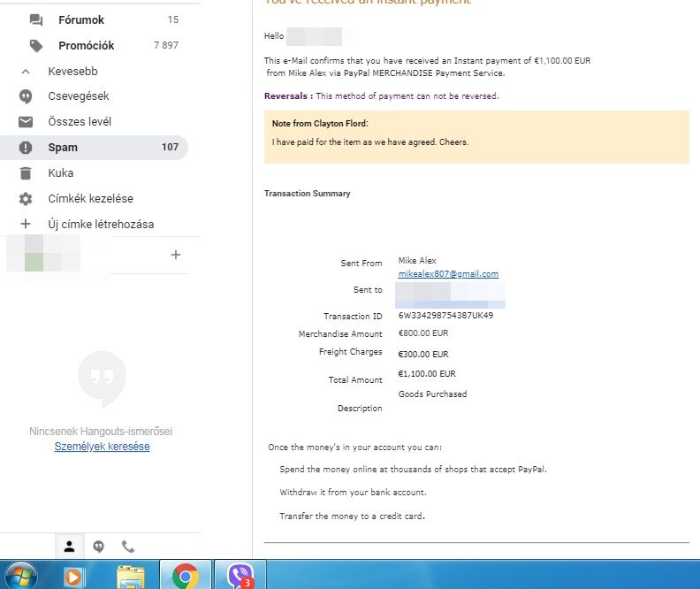Open Viber from the taskbar
Image resolution: width=700 pixels, height=589 pixels.
[x=240, y=576]
